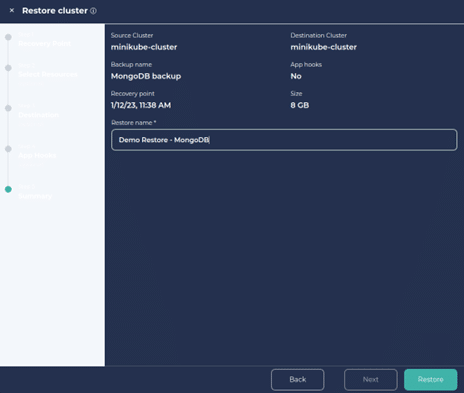Select destination cluster value minikube-cluster
Viewport: 464px width, 393px height.
click(x=323, y=47)
